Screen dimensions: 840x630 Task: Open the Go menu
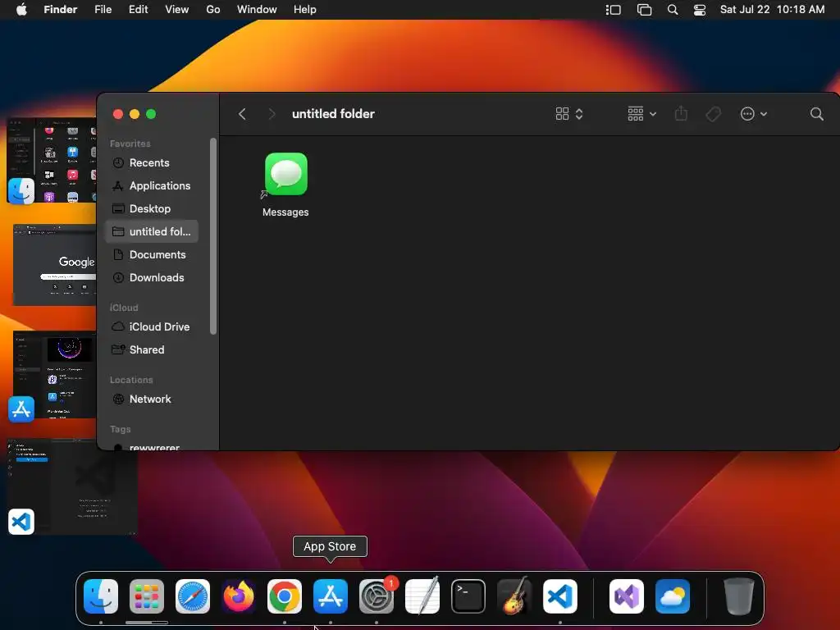point(213,9)
